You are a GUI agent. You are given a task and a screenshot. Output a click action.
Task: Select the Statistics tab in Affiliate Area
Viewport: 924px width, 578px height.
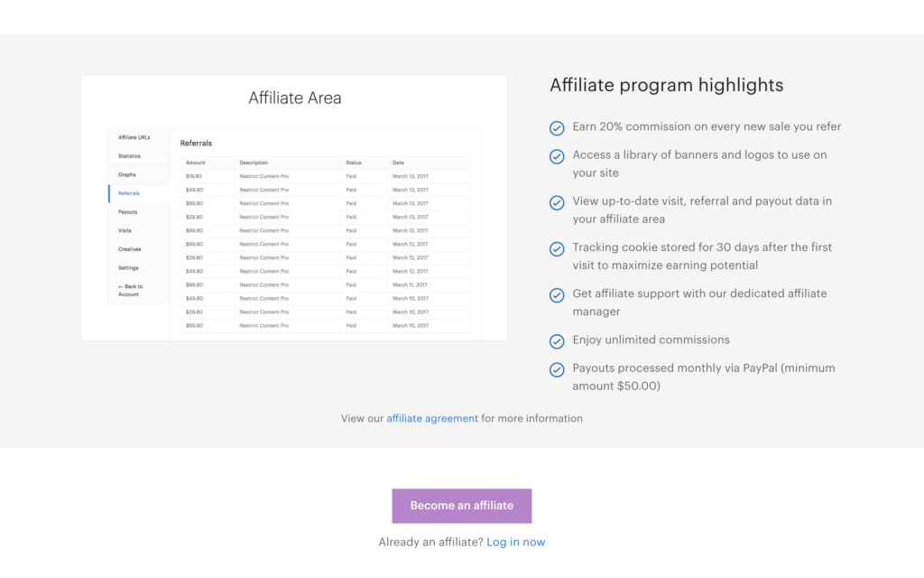130,156
